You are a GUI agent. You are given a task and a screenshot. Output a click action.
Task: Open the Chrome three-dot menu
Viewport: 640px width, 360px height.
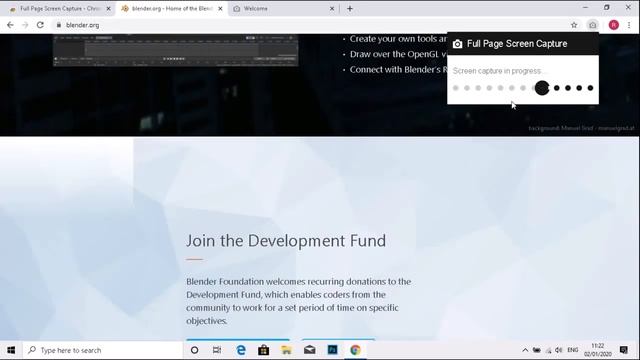click(x=629, y=25)
